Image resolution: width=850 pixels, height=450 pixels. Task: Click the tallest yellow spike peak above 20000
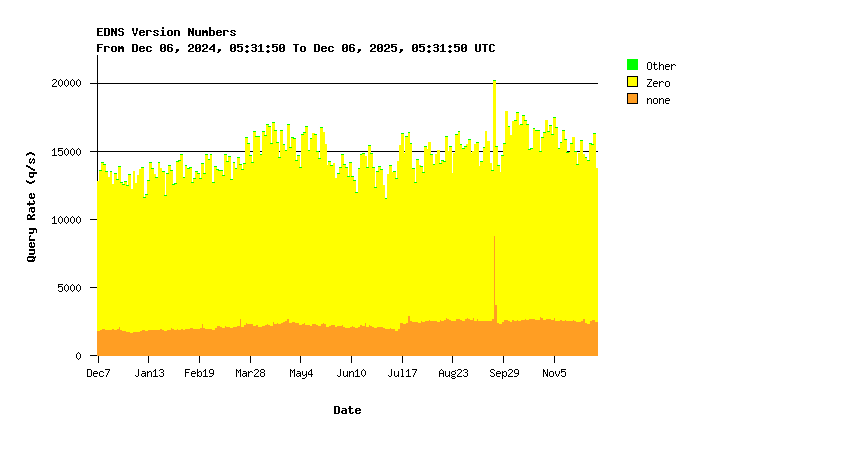point(494,83)
